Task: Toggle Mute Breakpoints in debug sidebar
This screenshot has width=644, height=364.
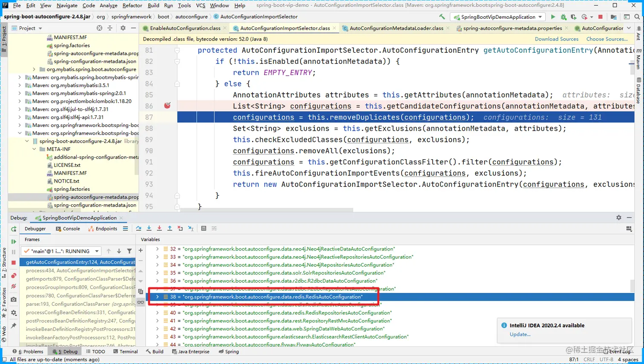Action: pyautogui.click(x=14, y=287)
